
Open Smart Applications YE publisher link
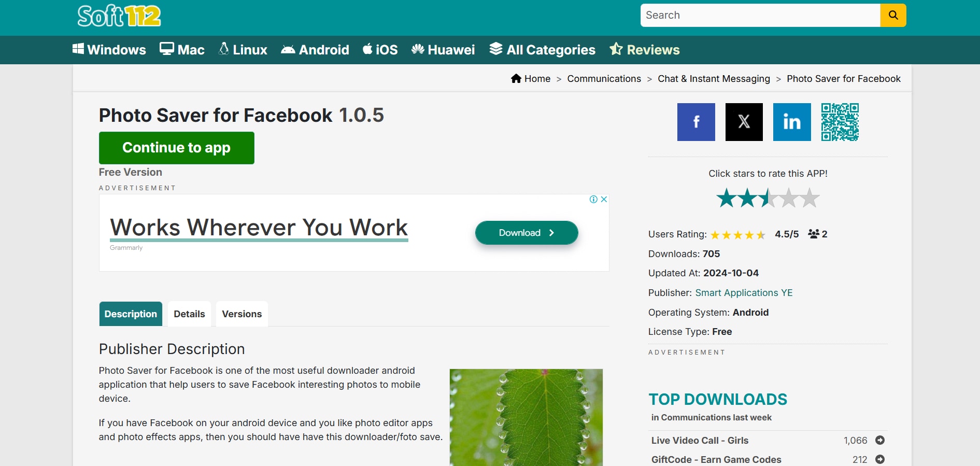tap(744, 293)
